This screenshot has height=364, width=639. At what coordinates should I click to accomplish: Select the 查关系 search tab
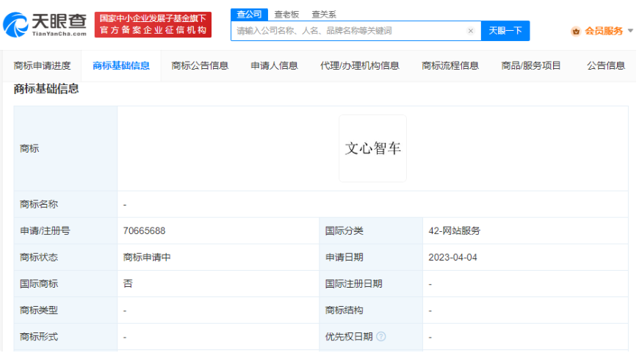coord(324,15)
